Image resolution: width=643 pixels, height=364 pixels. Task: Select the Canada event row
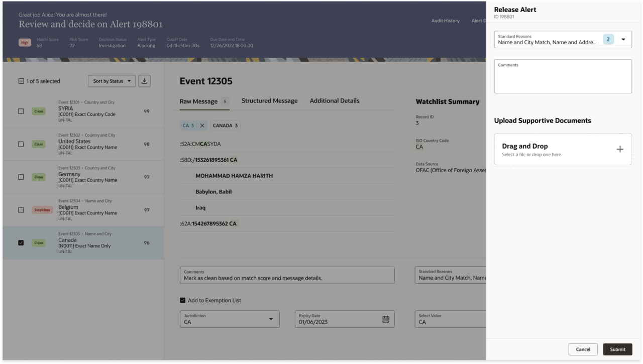tap(83, 242)
